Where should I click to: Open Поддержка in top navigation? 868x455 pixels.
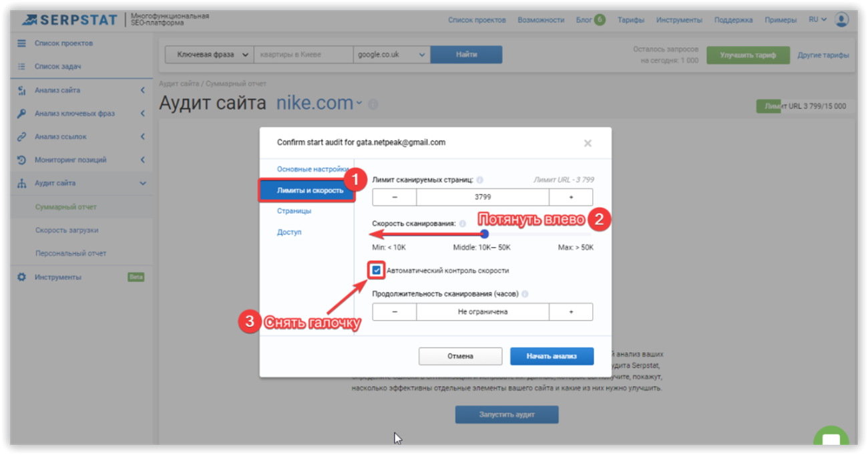pyautogui.click(x=734, y=20)
